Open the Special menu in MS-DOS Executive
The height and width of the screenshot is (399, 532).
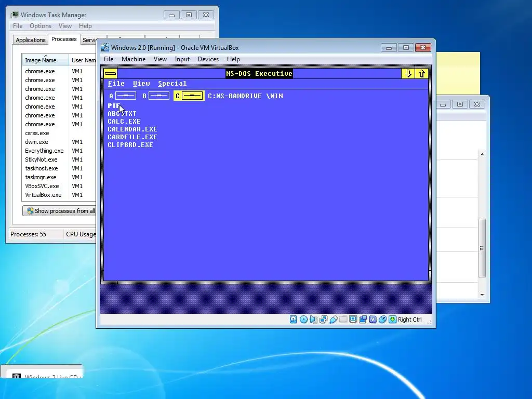(172, 84)
